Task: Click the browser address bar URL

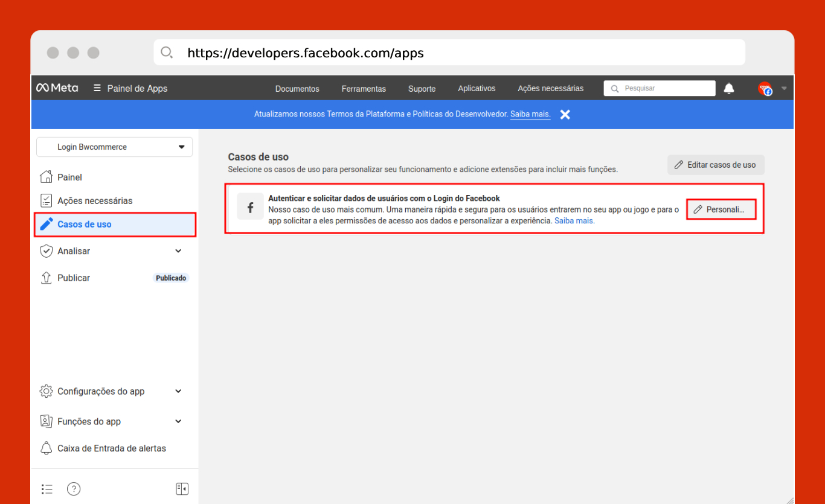Action: [306, 53]
